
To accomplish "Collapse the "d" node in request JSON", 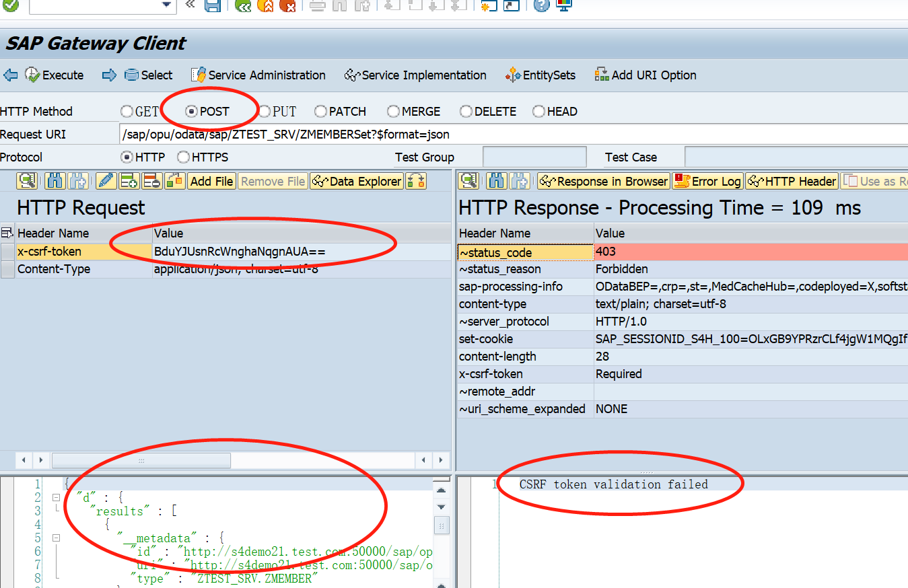I will click(x=56, y=498).
